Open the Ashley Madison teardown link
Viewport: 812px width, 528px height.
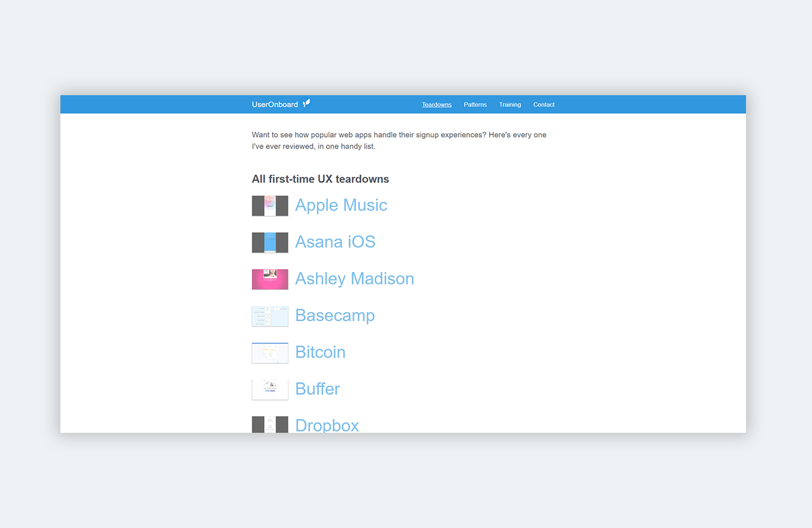point(355,279)
